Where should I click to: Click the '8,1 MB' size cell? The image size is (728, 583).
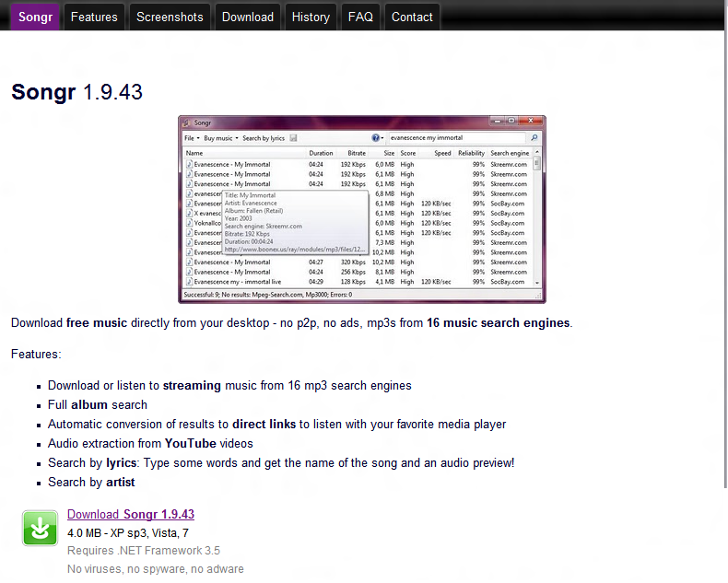click(x=385, y=272)
